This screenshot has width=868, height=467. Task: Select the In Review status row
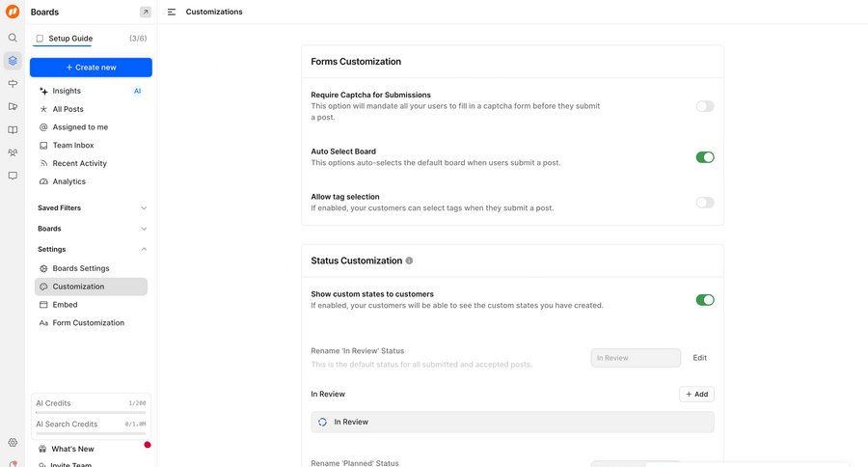[x=512, y=422]
